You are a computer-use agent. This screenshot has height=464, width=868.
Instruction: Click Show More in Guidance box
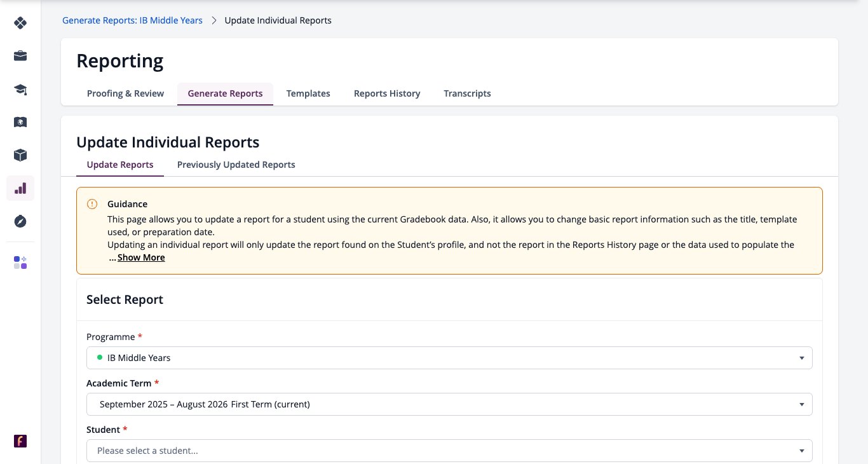(x=141, y=257)
